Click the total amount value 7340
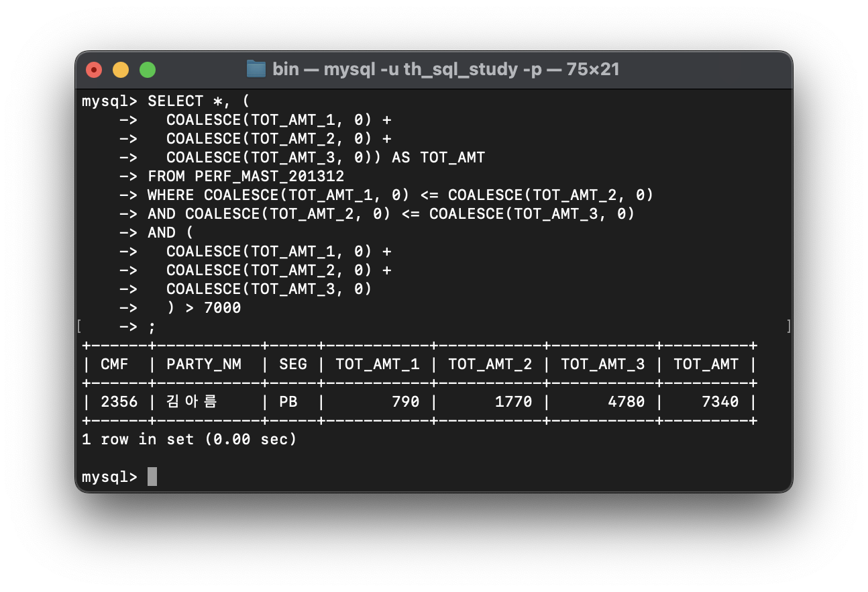Screen dimensions: 868x592 click(x=720, y=401)
